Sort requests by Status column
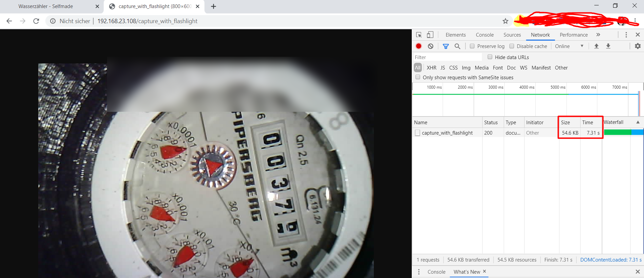The image size is (644, 278). (493, 122)
